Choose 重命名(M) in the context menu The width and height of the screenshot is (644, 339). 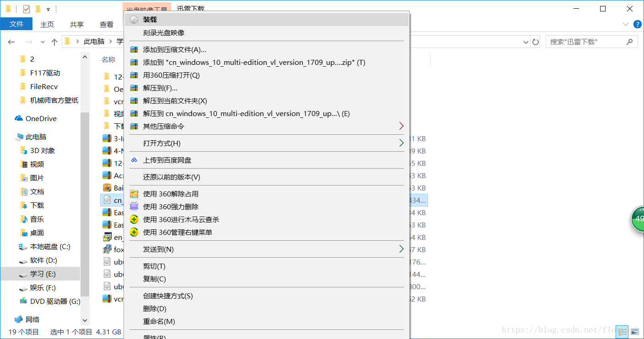coord(267,321)
